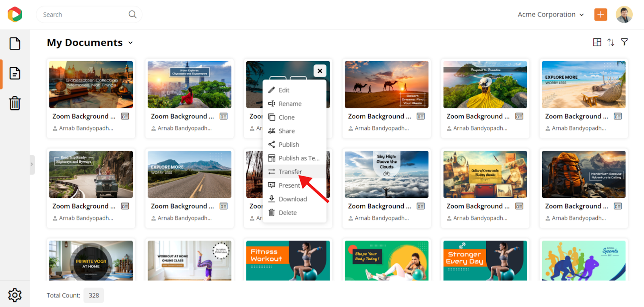Select Clone in the context menu

coord(295,118)
